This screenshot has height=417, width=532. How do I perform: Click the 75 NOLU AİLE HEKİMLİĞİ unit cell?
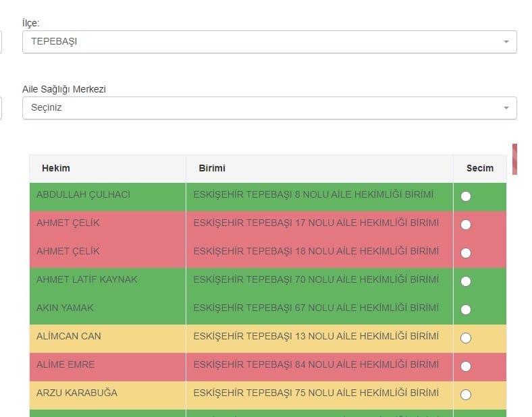coord(316,393)
